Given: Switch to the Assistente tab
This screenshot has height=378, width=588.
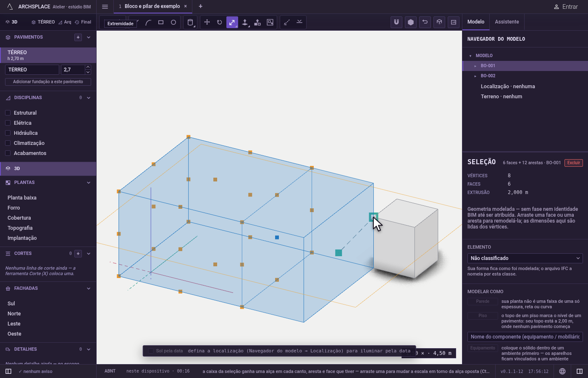Looking at the screenshot, I should tap(507, 22).
